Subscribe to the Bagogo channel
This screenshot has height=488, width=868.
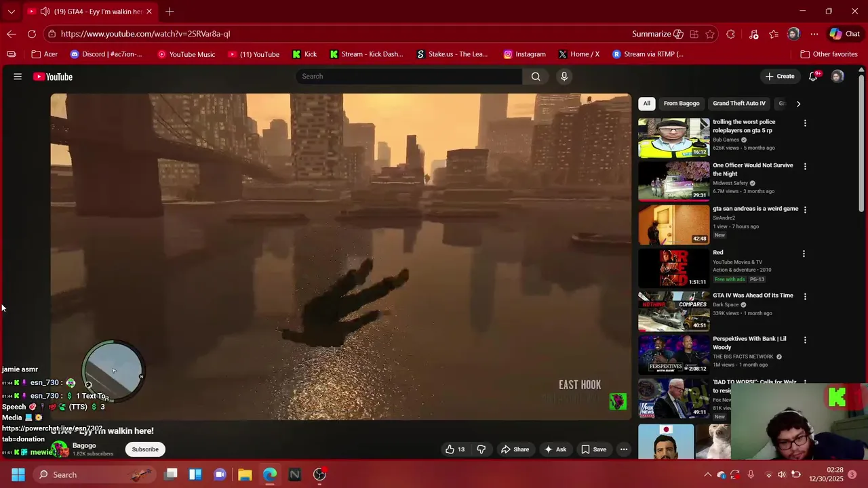(x=145, y=449)
